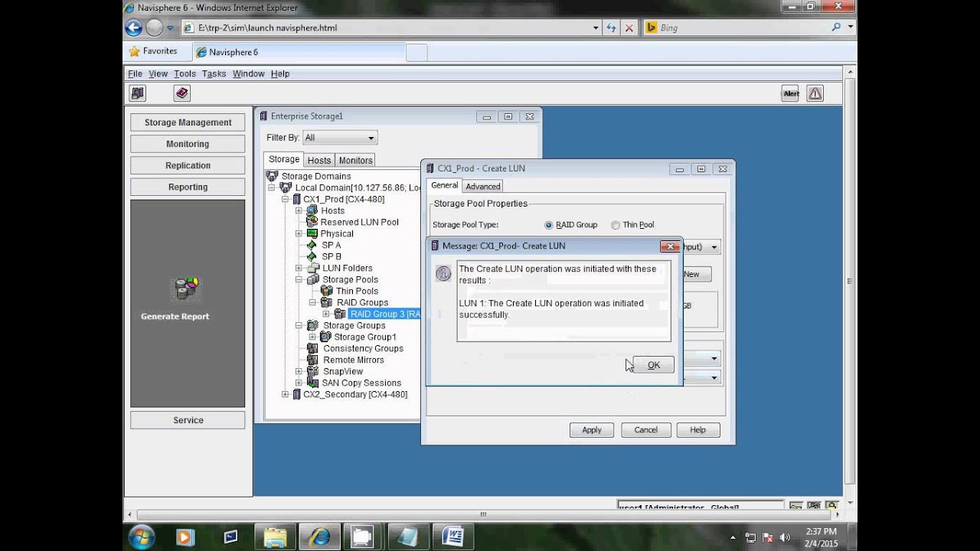Click the first toolbar storage icon

[138, 93]
